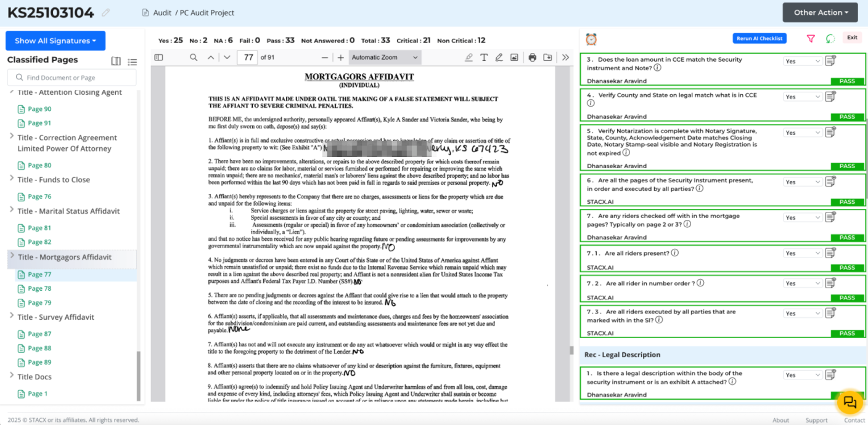Click the red filter funnel icon

(811, 38)
